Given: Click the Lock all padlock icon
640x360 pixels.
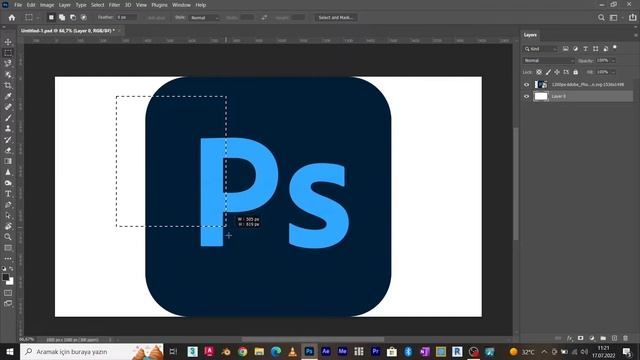Looking at the screenshot, I should tap(576, 72).
